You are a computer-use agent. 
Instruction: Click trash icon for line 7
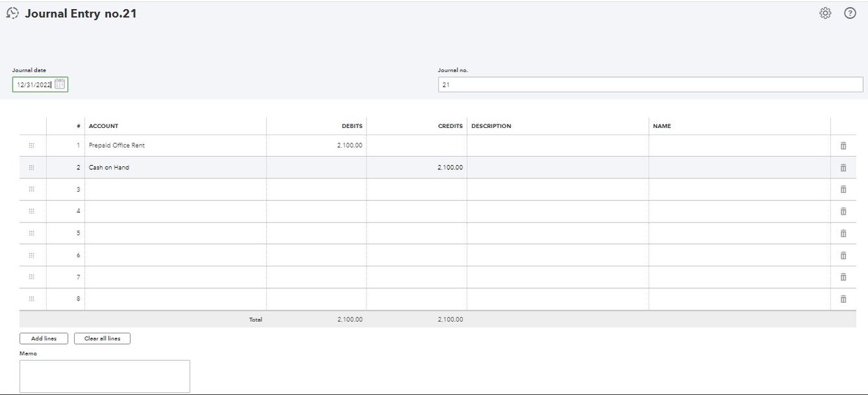[x=843, y=278]
